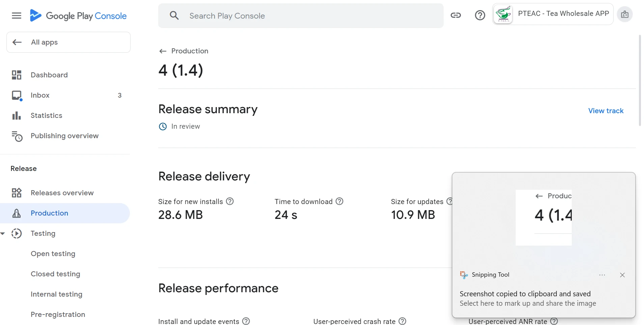
Task: Open Inbox with 3 messages
Action: pyautogui.click(x=40, y=95)
